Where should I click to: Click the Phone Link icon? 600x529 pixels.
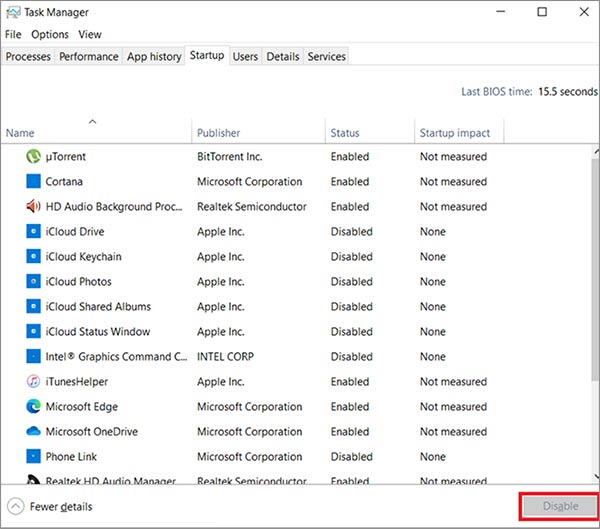33,456
